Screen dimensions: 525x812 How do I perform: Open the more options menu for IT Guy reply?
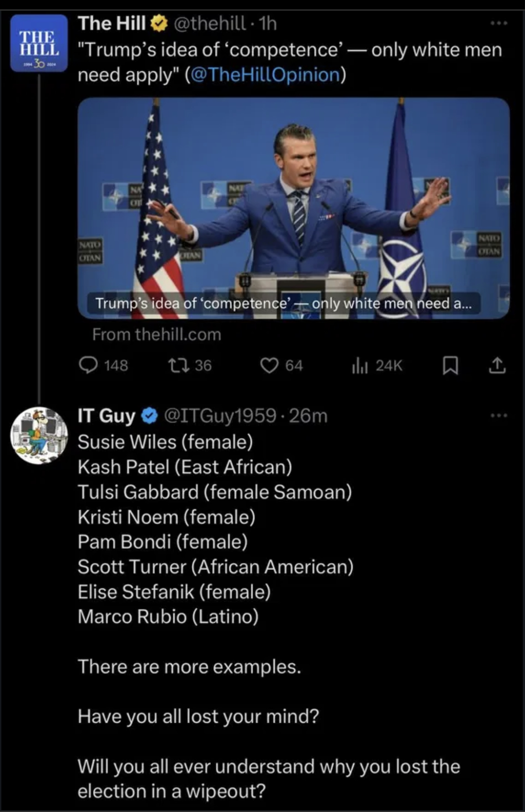tap(498, 416)
